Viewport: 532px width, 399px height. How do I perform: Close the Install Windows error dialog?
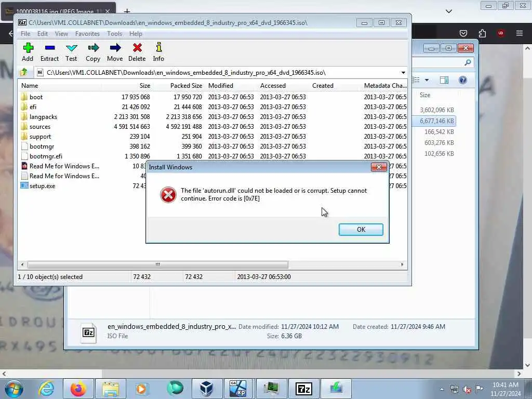click(x=379, y=167)
